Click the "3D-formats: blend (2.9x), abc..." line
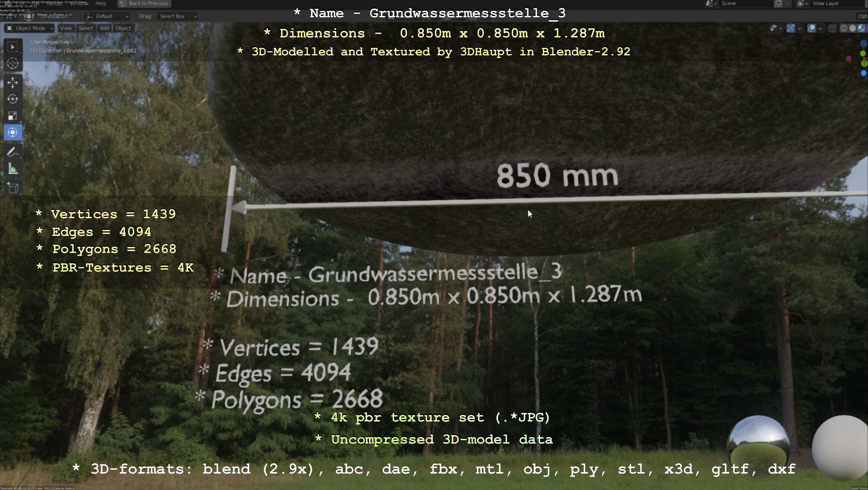 tap(434, 469)
